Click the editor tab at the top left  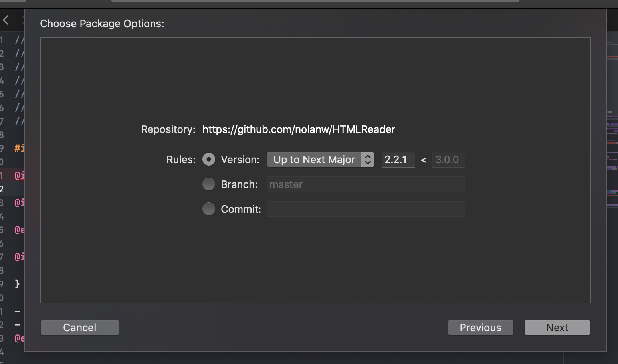pyautogui.click(x=12, y=2)
